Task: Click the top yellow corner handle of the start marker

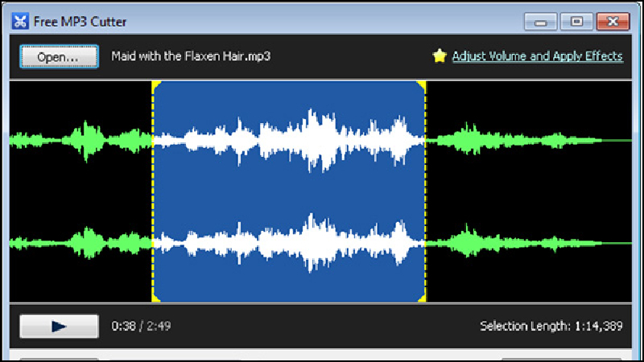Action: 156,85
